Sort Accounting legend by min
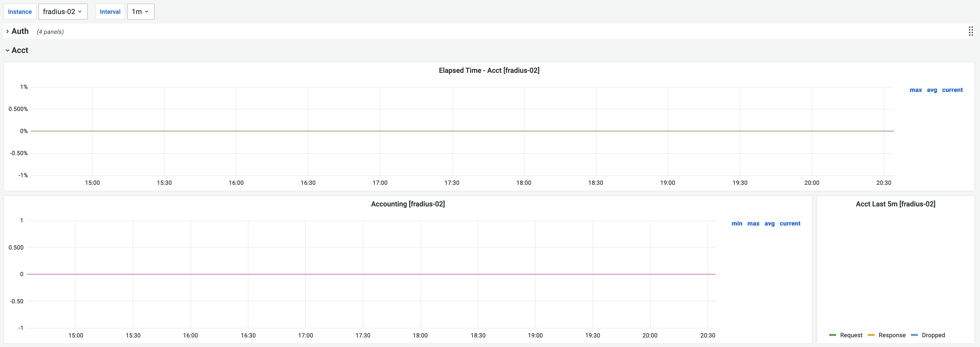 pos(737,223)
